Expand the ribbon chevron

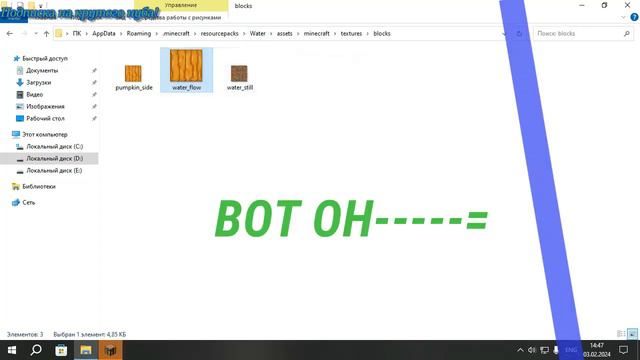click(623, 17)
